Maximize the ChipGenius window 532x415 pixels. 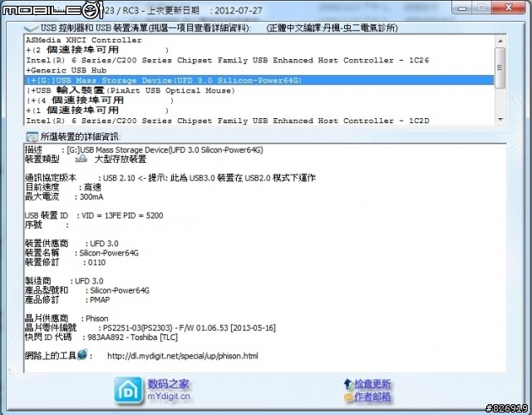[x=481, y=7]
